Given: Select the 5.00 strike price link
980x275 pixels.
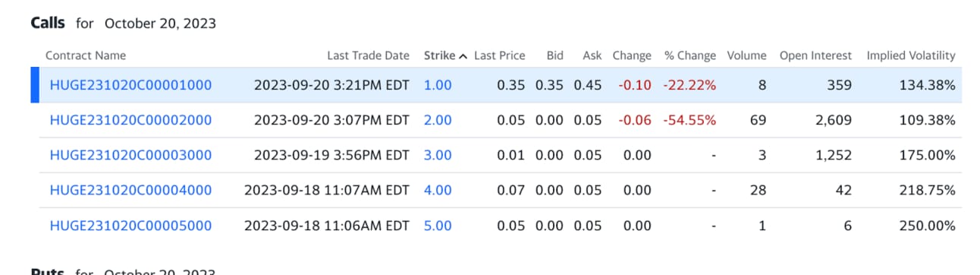Looking at the screenshot, I should pyautogui.click(x=438, y=226).
